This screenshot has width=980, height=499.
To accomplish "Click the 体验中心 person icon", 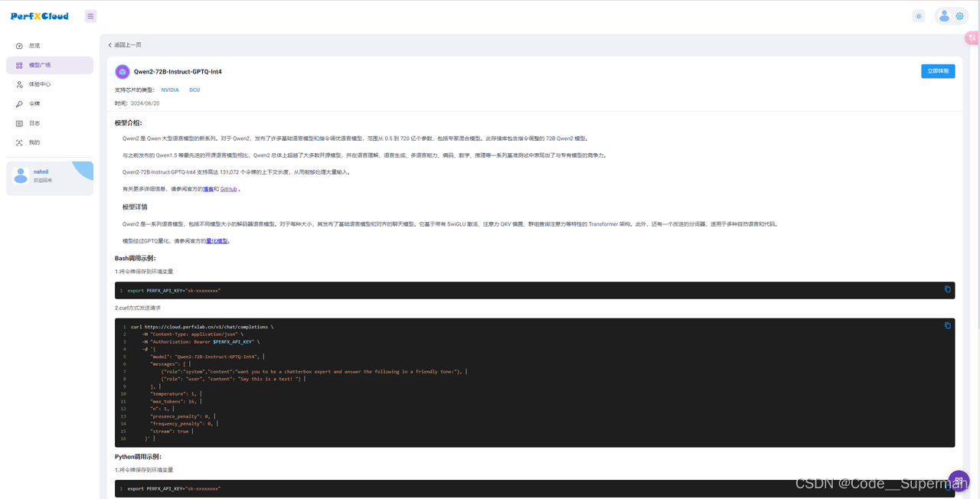I will (19, 84).
